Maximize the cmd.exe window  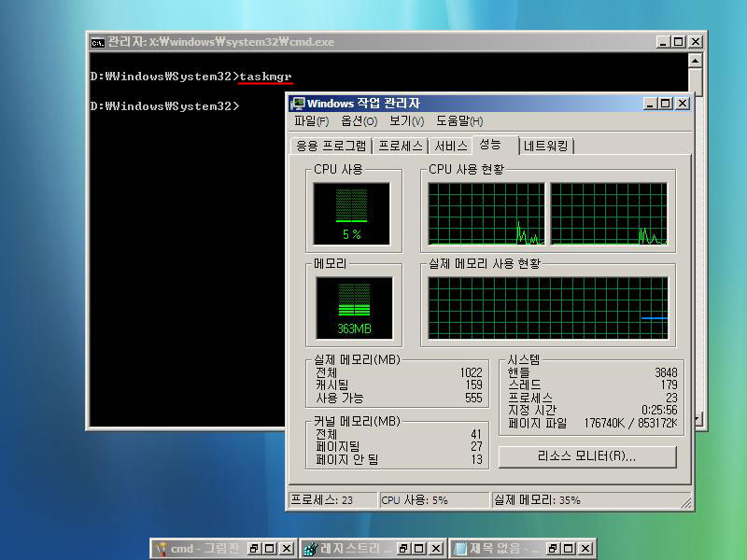679,42
